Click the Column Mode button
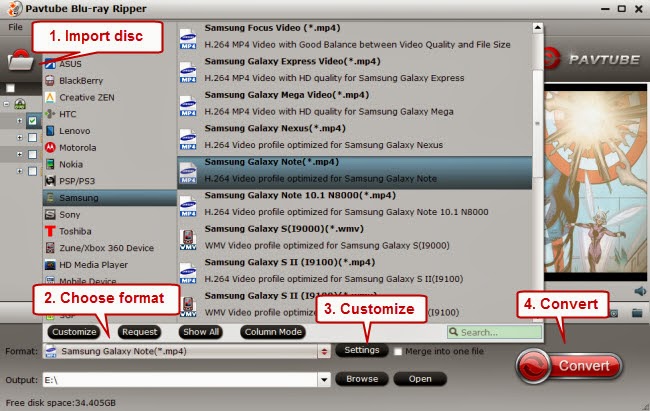Image resolution: width=650 pixels, height=411 pixels. [273, 332]
